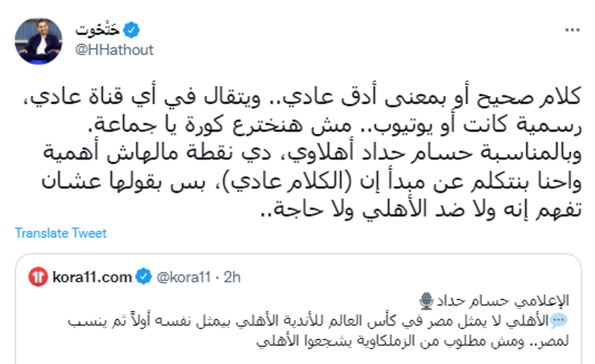The height and width of the screenshot is (364, 595).
Task: Open the @HHathout handle link
Action: point(115,50)
